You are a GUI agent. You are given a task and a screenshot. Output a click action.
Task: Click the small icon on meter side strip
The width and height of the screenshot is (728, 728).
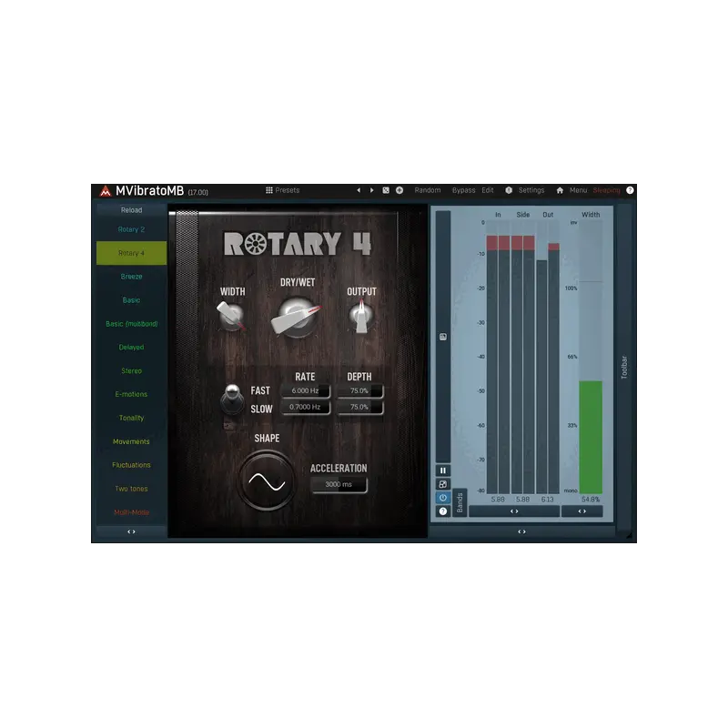[x=443, y=337]
